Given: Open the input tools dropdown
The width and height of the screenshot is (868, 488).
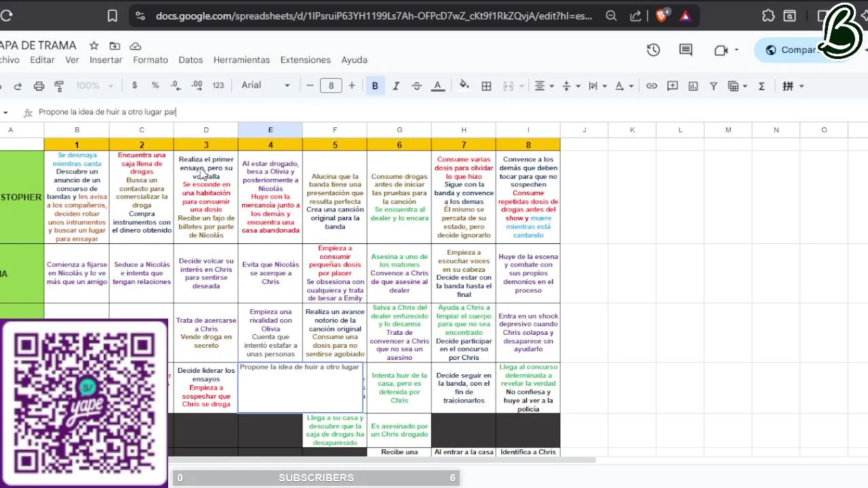Looking at the screenshot, I should click(793, 86).
